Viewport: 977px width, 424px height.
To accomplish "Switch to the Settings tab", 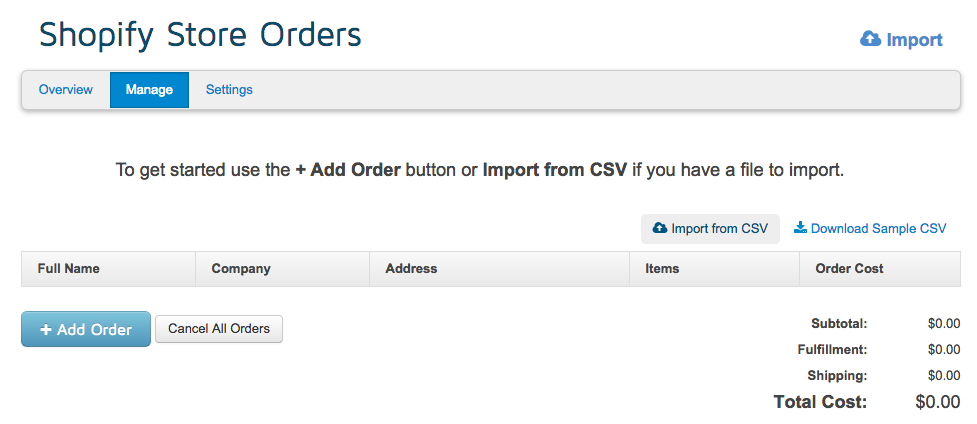I will (229, 90).
